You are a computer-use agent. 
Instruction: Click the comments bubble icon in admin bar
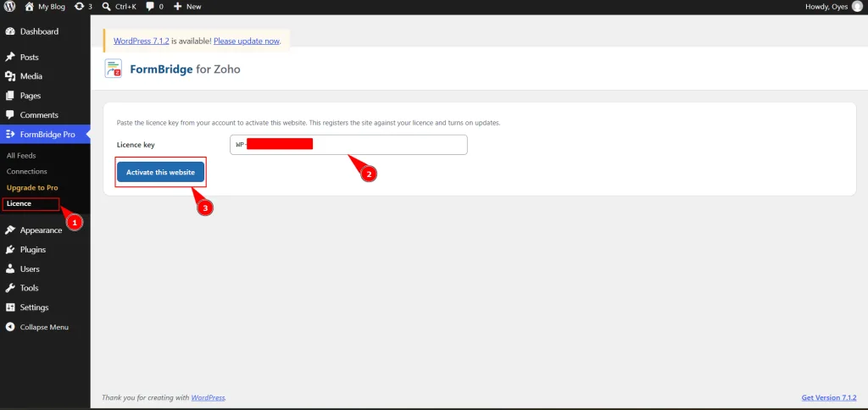(151, 7)
